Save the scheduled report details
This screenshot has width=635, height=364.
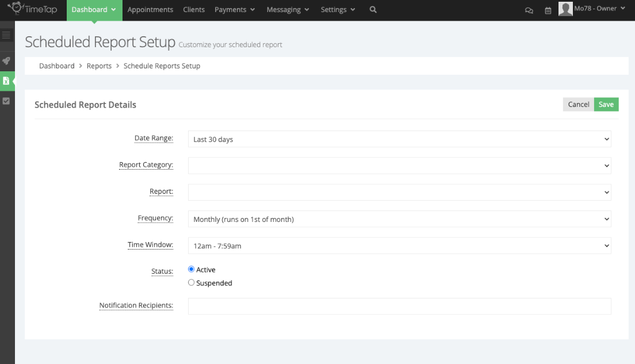606,104
